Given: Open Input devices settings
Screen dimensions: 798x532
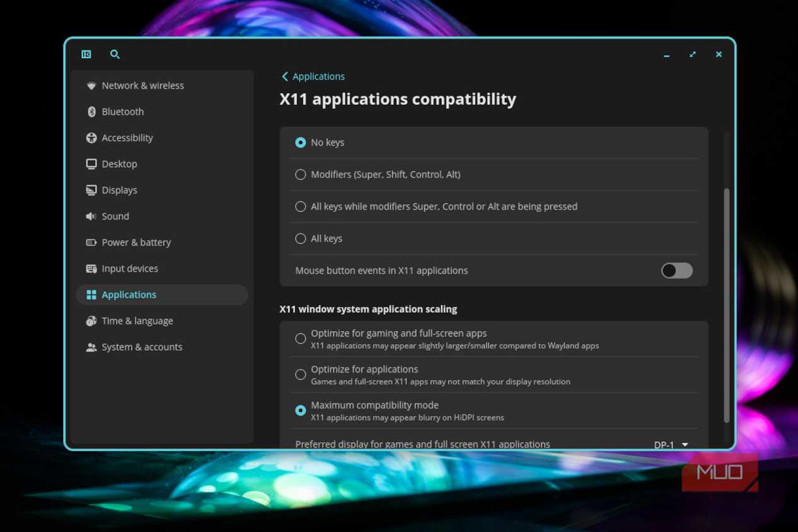Looking at the screenshot, I should 162,269.
